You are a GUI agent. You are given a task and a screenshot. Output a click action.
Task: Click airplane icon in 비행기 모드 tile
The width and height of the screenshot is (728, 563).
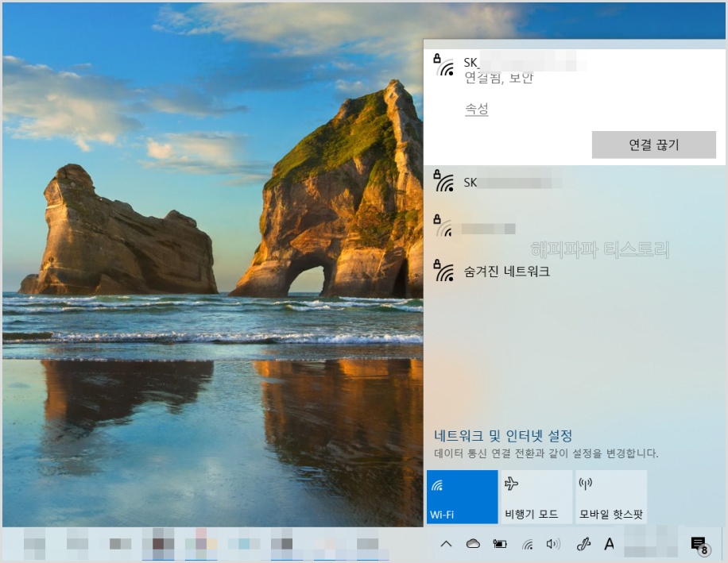point(511,484)
